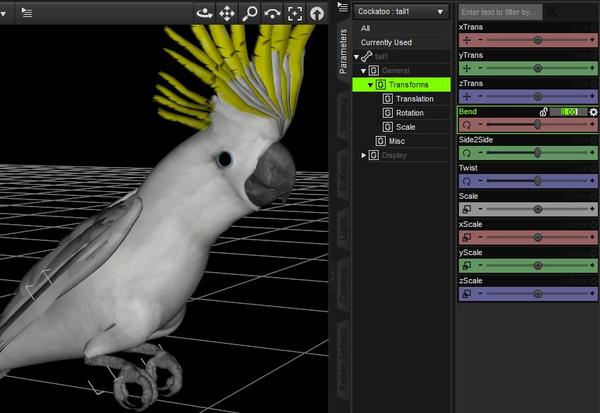Toggle the lock on Bend parameter
This screenshot has height=413, width=600.
pyautogui.click(x=543, y=112)
